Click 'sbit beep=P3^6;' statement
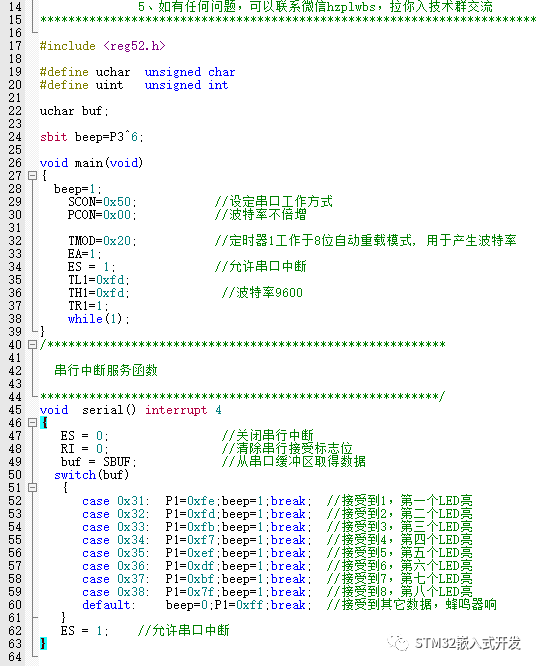The height and width of the screenshot is (666, 537). click(92, 137)
